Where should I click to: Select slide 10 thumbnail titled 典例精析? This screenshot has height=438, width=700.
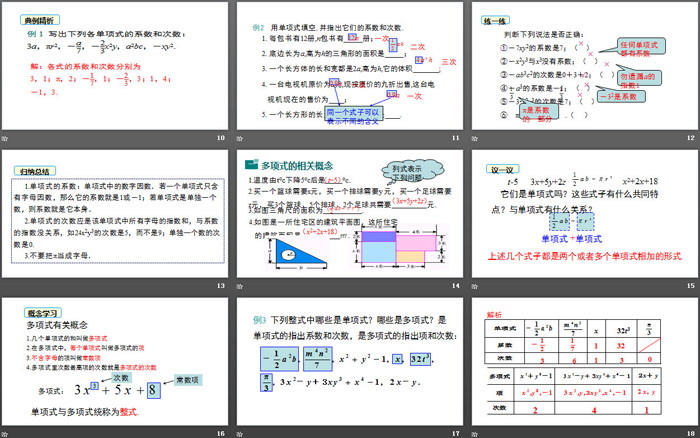point(115,66)
